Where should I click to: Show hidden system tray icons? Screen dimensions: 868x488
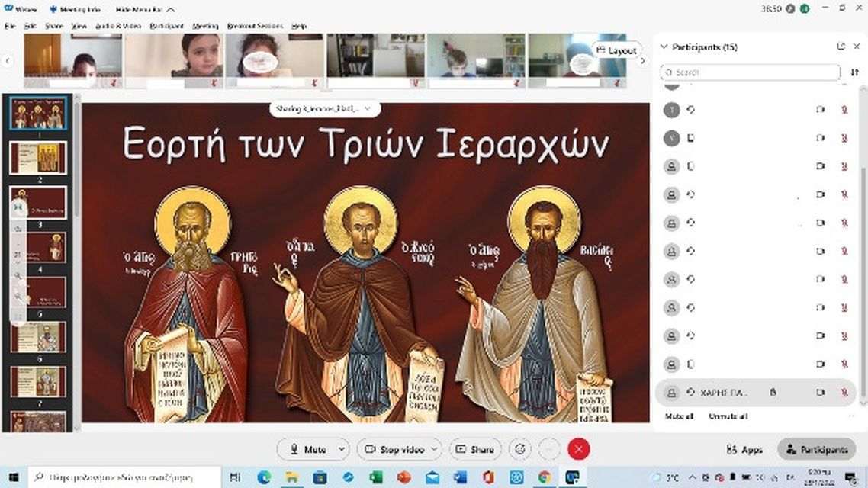click(x=693, y=477)
